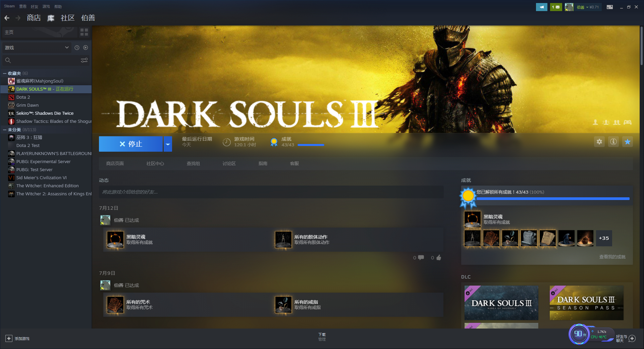Click the thumbs up icon on July 12 post
Viewport: 644px width, 349px height.
click(x=438, y=257)
